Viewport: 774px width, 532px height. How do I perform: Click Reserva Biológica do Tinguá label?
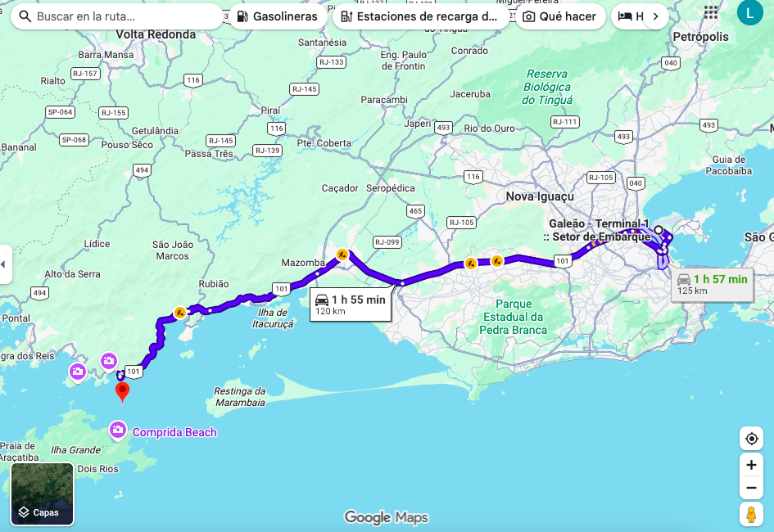pyautogui.click(x=547, y=87)
